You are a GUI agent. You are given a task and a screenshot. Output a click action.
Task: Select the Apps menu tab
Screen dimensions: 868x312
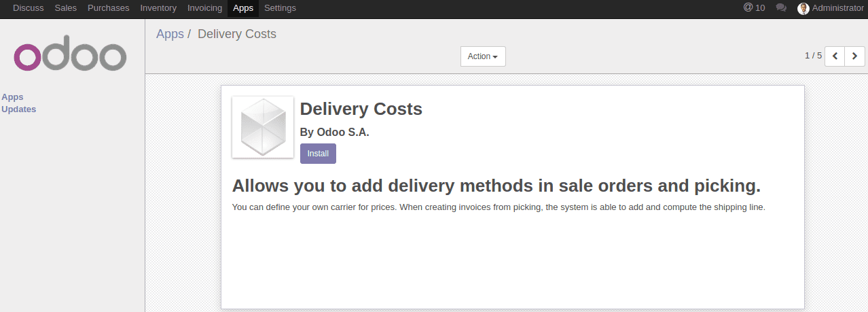(243, 8)
